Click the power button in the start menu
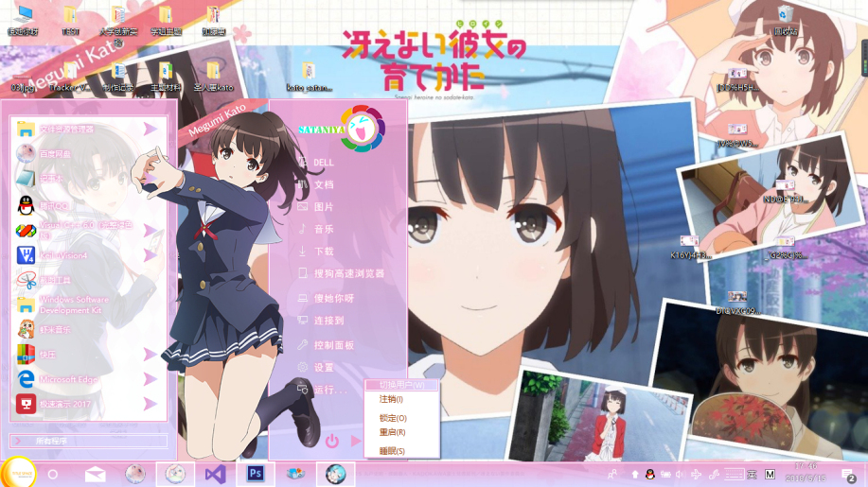The image size is (868, 487). 332,441
